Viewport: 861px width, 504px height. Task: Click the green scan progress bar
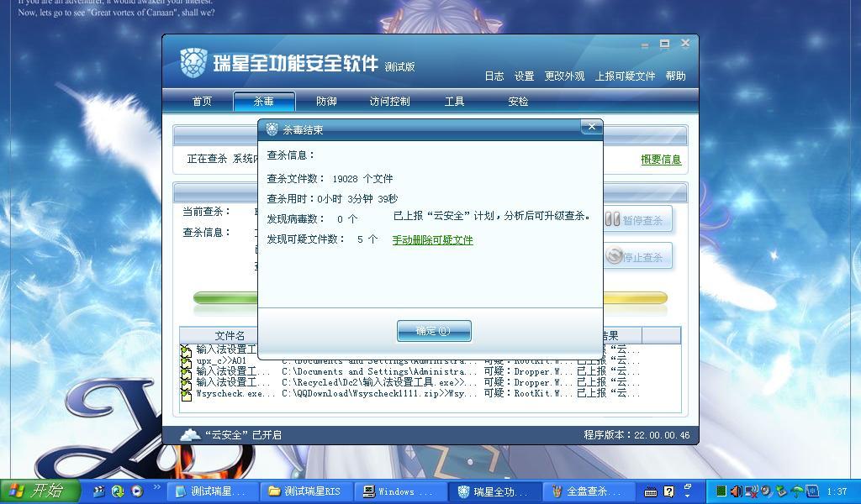(x=225, y=298)
